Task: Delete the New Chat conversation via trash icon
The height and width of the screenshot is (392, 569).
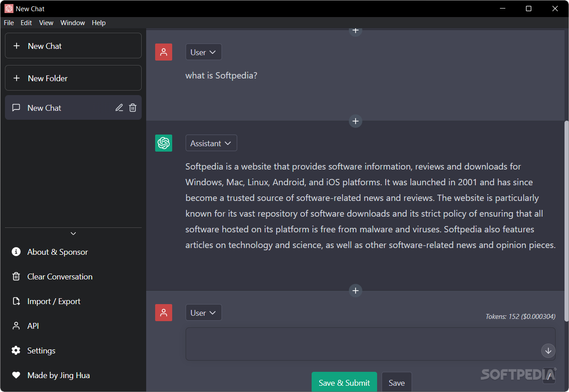Action: click(133, 108)
